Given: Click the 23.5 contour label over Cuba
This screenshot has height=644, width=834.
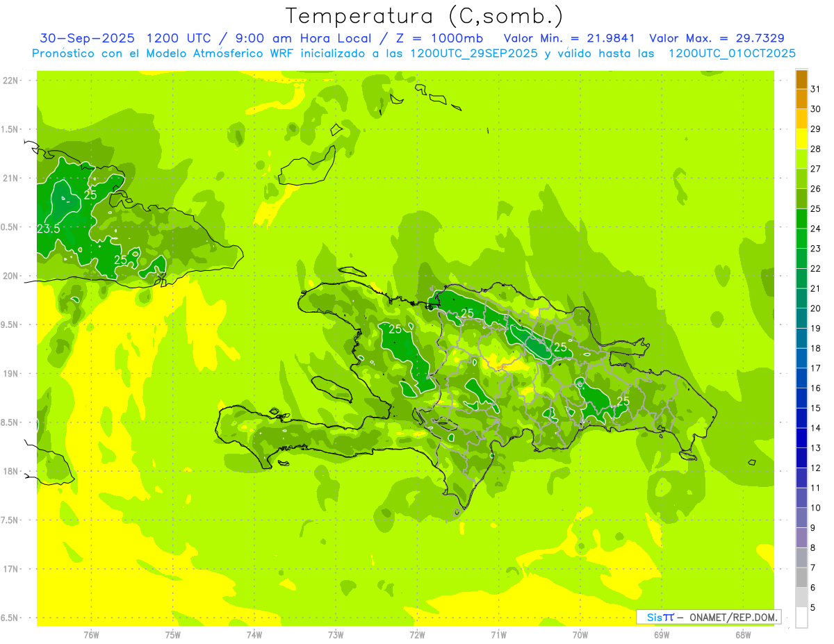Looking at the screenshot, I should click(x=48, y=229).
